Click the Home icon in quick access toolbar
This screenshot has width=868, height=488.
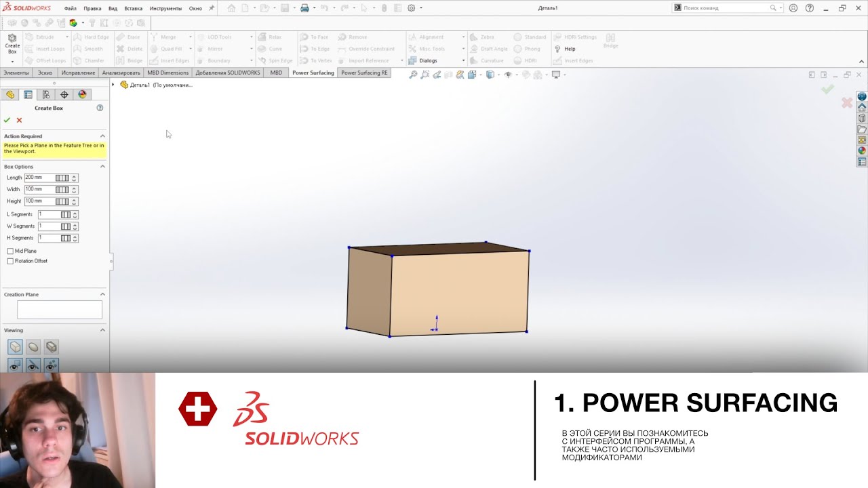(231, 8)
